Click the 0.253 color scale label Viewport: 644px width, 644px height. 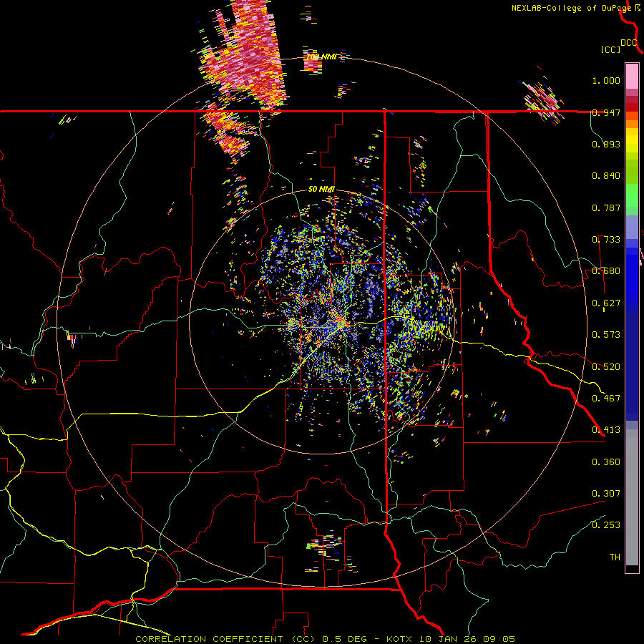pyautogui.click(x=606, y=525)
